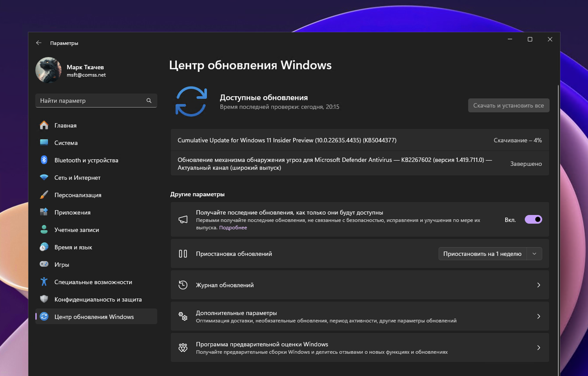Screen dimensions: 588x376
Task: Navigate to Сеть и Интернет
Action: (96, 177)
